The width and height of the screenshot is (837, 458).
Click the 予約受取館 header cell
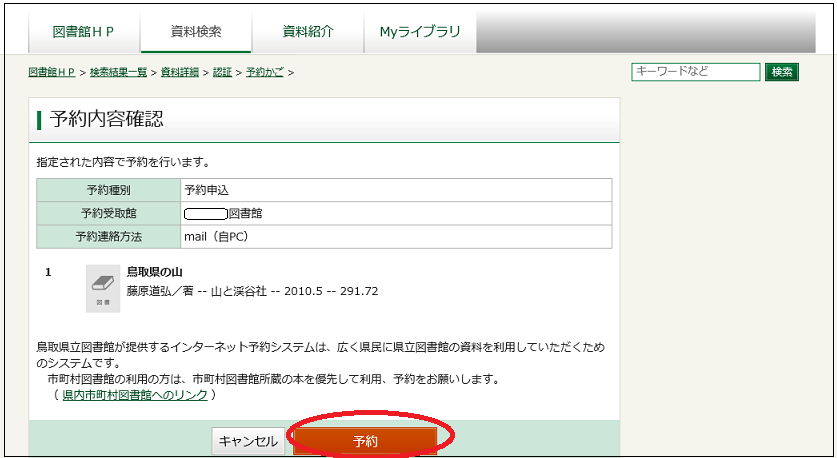[108, 214]
